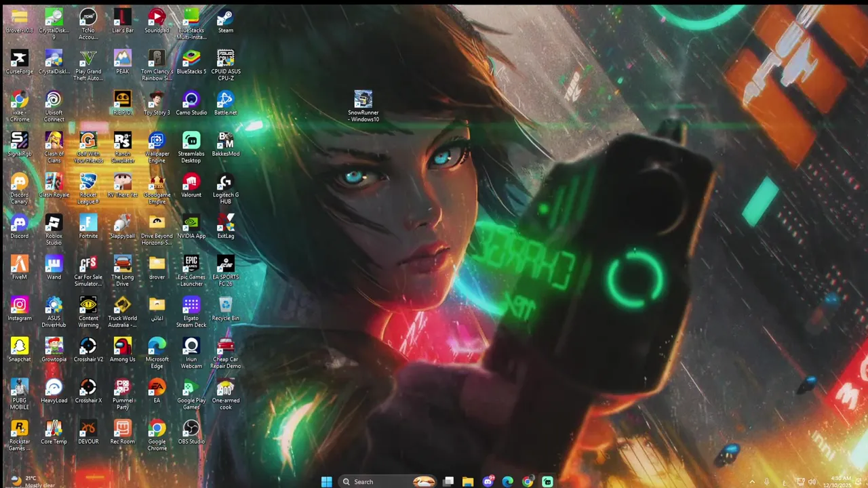Launch BlueStacks 5 from desktop
868x488 pixels.
191,62
